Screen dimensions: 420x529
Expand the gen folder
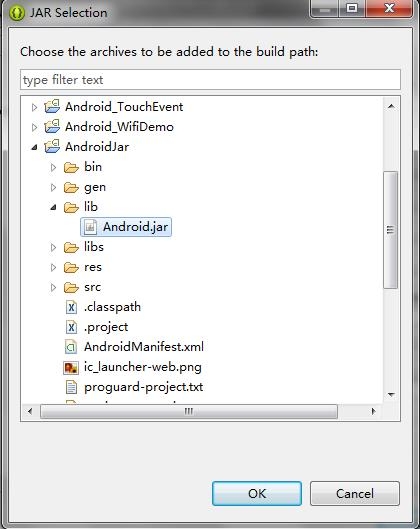53,187
